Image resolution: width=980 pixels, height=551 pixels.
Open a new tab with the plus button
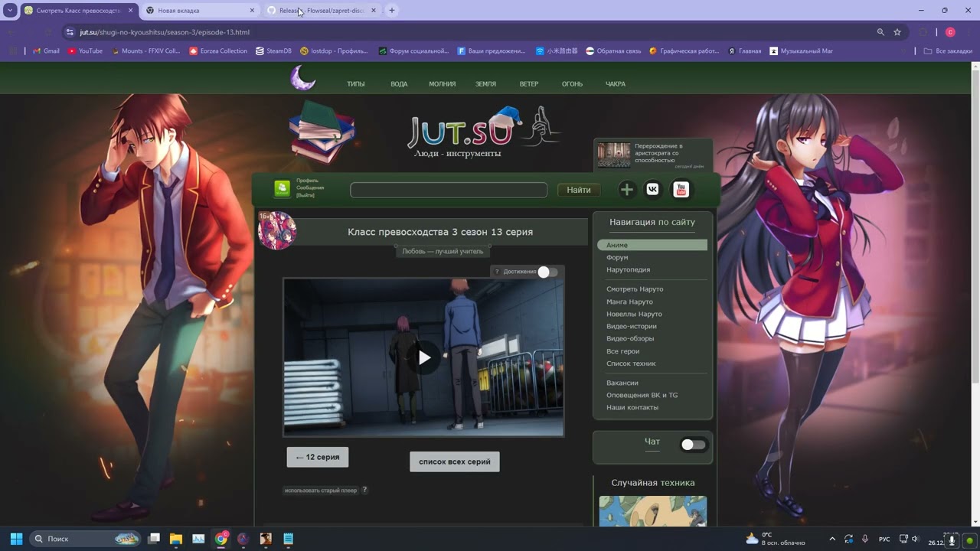coord(392,11)
